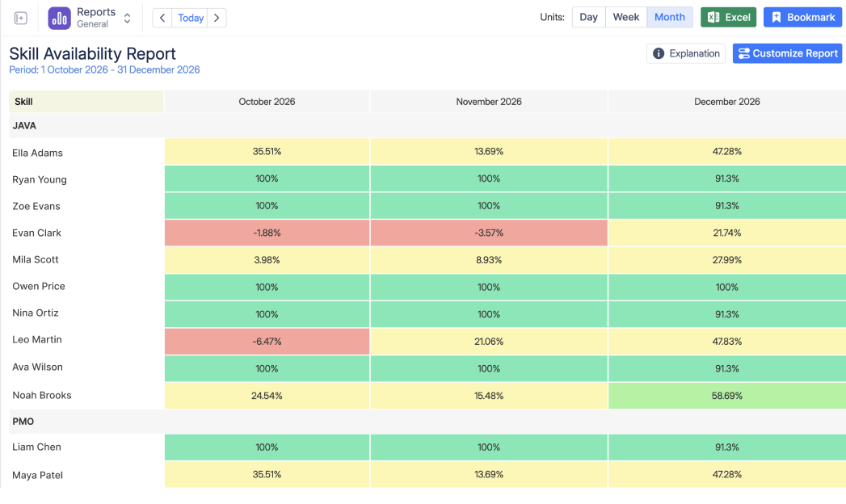Click the Today button

[x=190, y=18]
